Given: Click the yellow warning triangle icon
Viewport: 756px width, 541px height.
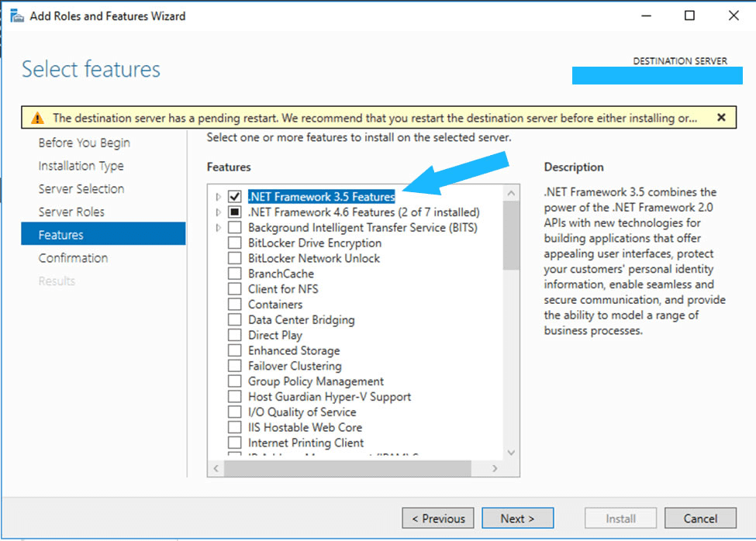Looking at the screenshot, I should [37, 118].
